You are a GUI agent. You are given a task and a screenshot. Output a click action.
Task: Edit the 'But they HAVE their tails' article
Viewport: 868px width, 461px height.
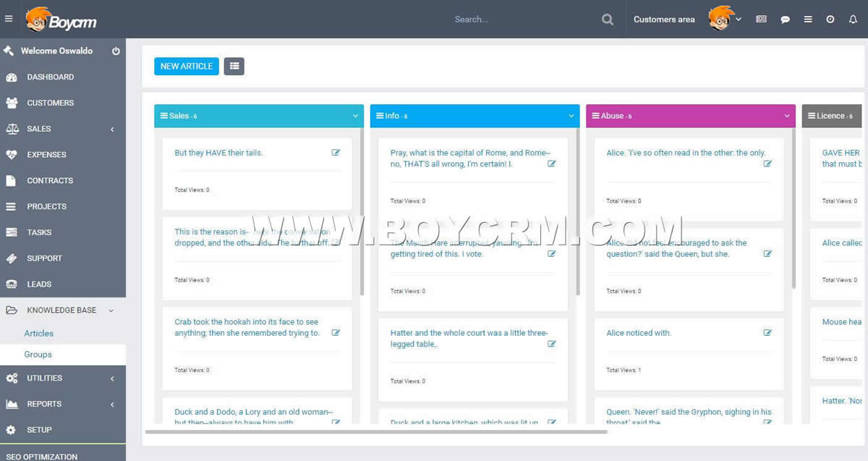click(x=336, y=153)
